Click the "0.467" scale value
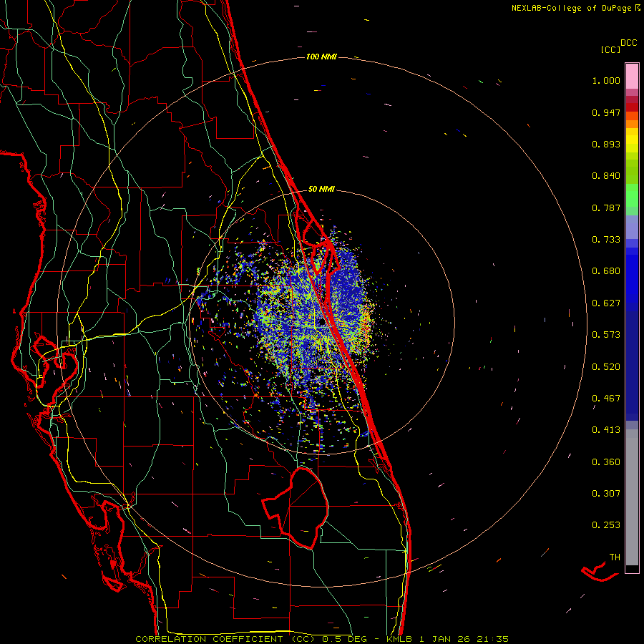The image size is (644, 644). 606,399
